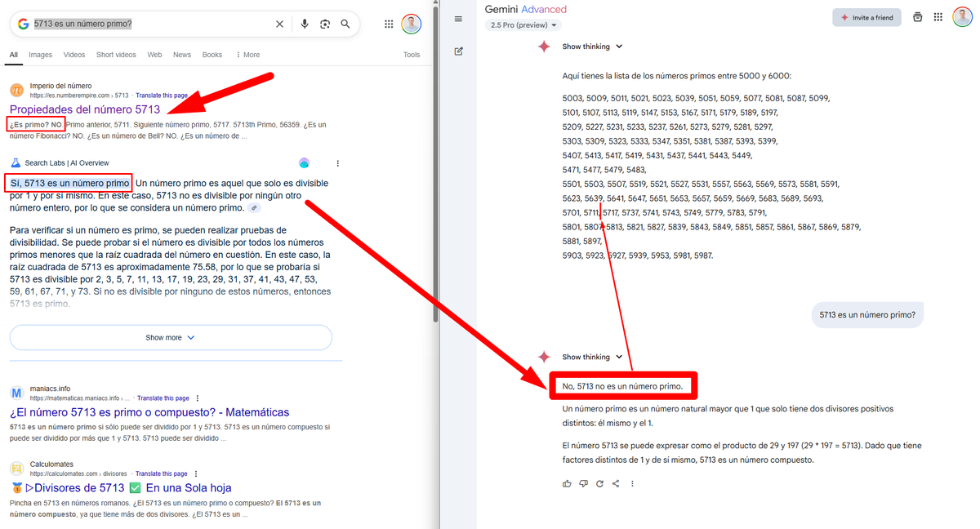Viewport: 980px width, 529px height.
Task: Click the Invite a friend button
Action: (x=866, y=16)
